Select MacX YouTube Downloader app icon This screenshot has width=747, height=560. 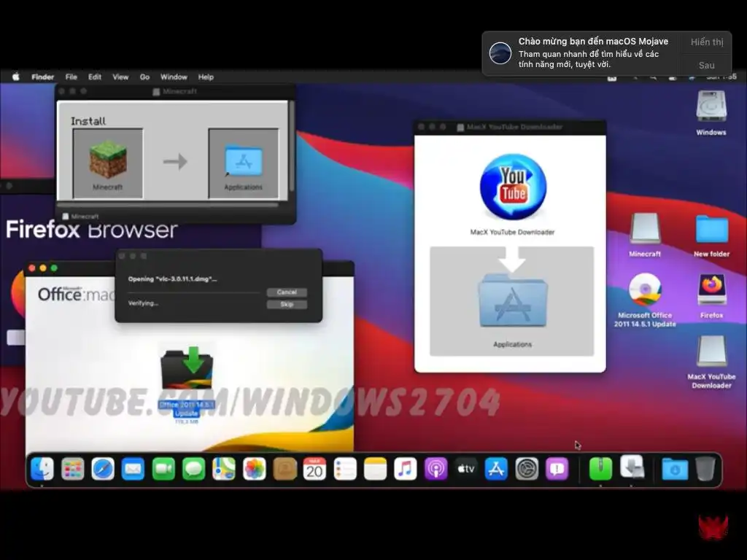point(513,187)
